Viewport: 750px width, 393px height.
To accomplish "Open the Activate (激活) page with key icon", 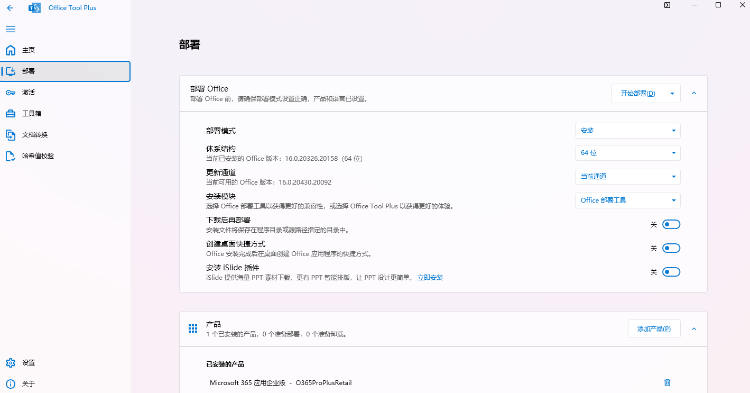I will coord(66,92).
